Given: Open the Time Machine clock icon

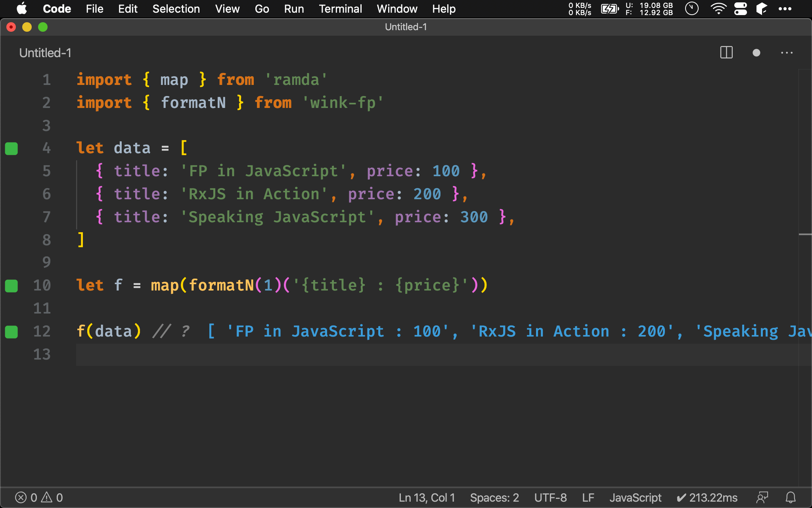Looking at the screenshot, I should pyautogui.click(x=692, y=9).
